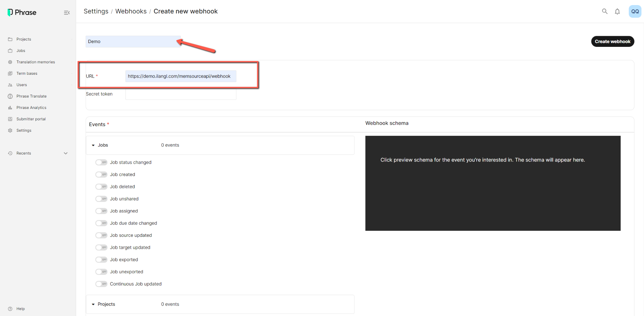The width and height of the screenshot is (644, 316).
Task: Toggle on the Job created event
Action: (x=101, y=174)
